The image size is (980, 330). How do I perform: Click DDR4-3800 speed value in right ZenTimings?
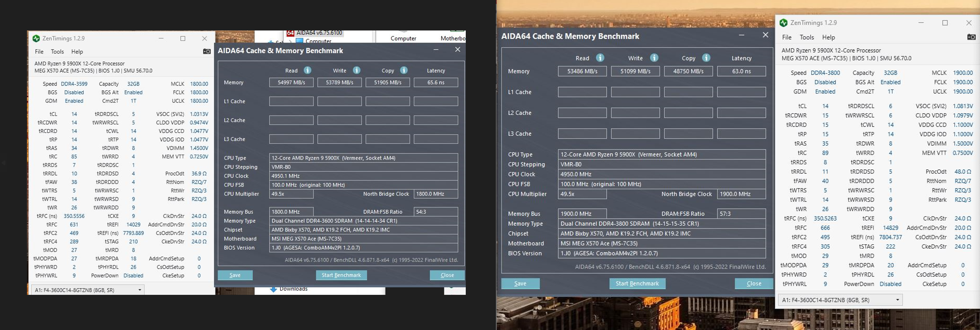click(x=825, y=73)
